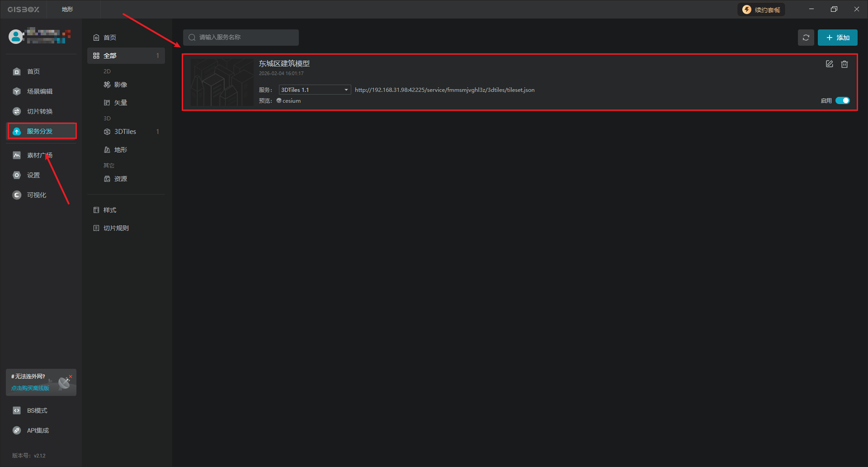Click the 东城区建筑模型 thumbnail image
868x467 pixels.
[x=222, y=82]
